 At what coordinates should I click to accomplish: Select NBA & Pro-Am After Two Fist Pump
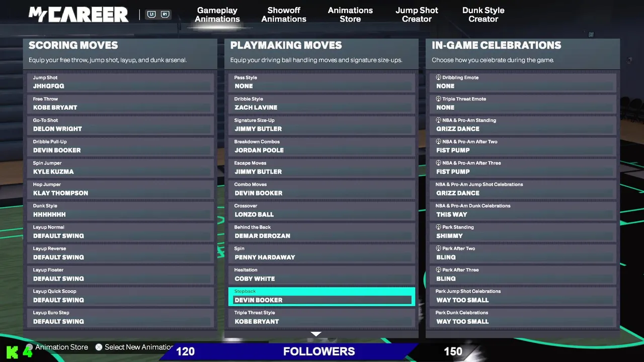pyautogui.click(x=523, y=147)
